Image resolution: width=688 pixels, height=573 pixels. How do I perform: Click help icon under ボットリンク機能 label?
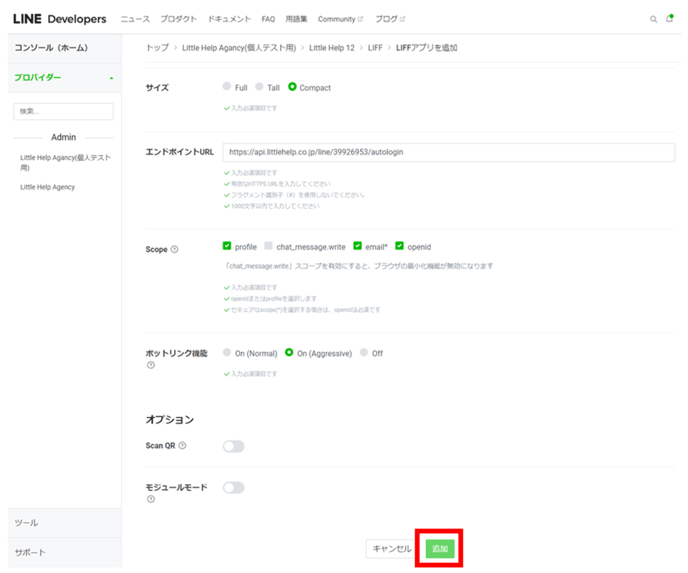coord(151,365)
